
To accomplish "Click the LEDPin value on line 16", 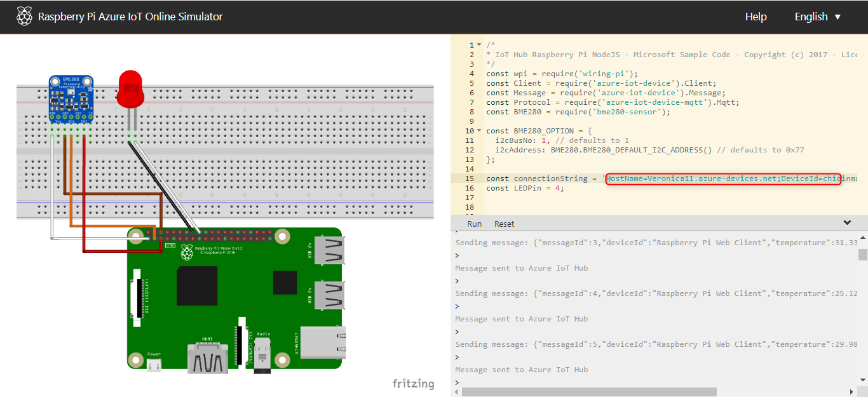I will (x=557, y=188).
